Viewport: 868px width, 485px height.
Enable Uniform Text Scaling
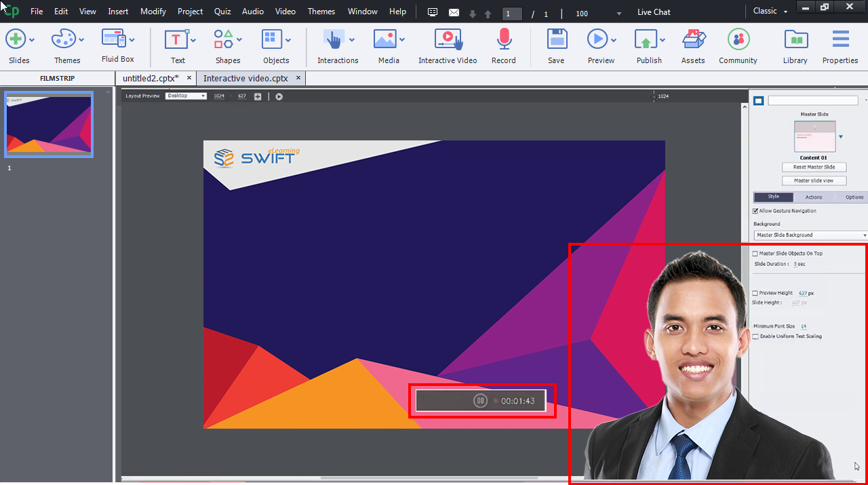755,336
